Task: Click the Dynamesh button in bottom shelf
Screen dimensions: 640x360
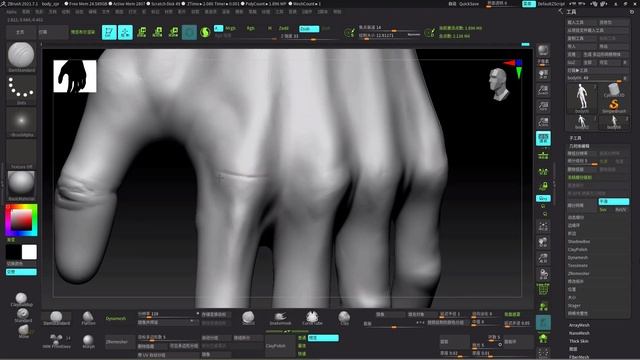Action: coord(116,318)
